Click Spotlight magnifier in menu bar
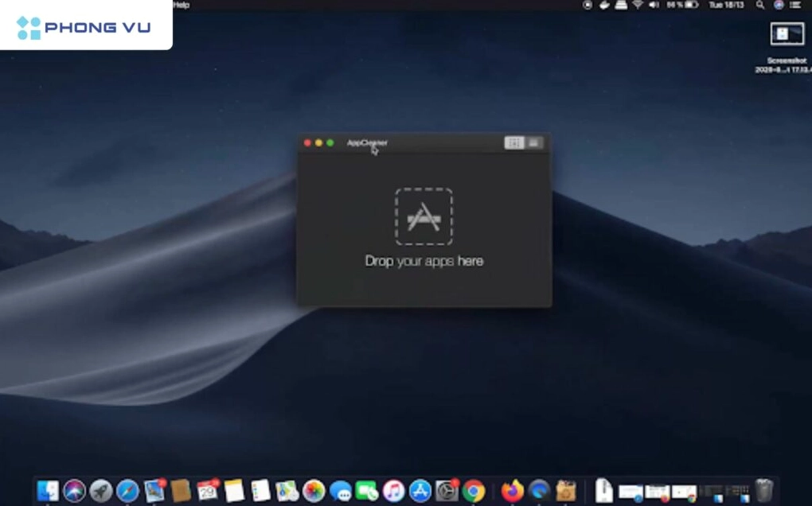Image resolution: width=812 pixels, height=506 pixels. 759,6
